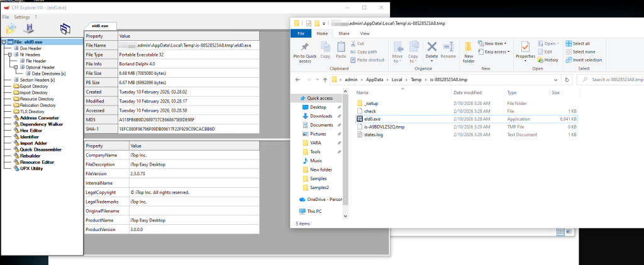
Task: Open Downloads in Quick access
Action: [321, 116]
